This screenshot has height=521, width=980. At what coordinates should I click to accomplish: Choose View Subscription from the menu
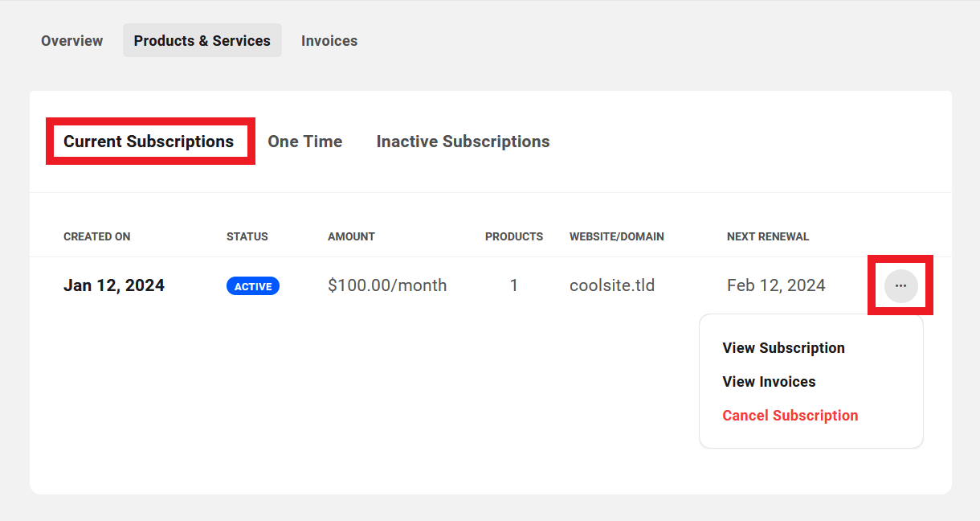pyautogui.click(x=783, y=347)
